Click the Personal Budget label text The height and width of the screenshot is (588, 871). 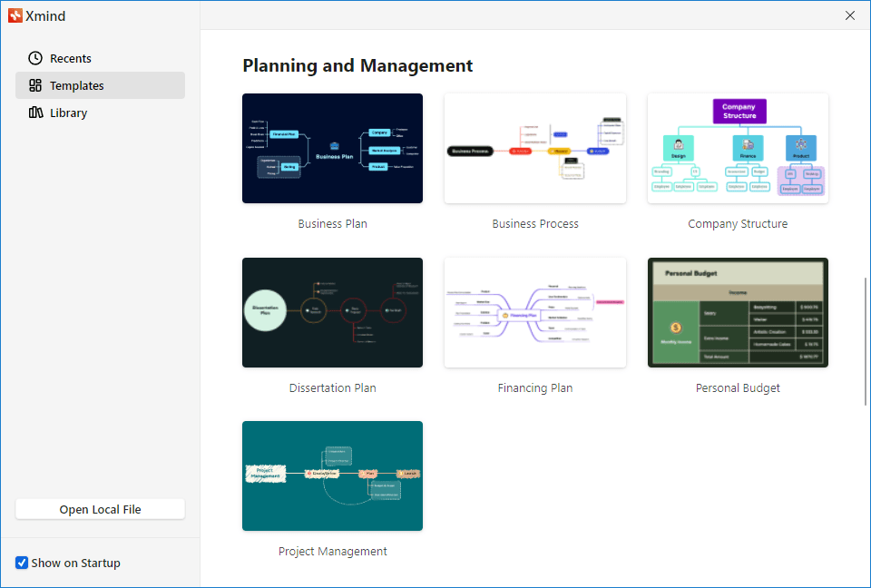(x=738, y=388)
